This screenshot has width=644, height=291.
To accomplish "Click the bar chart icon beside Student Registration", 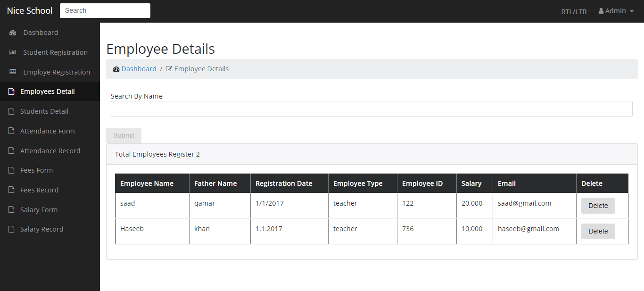I will [13, 52].
